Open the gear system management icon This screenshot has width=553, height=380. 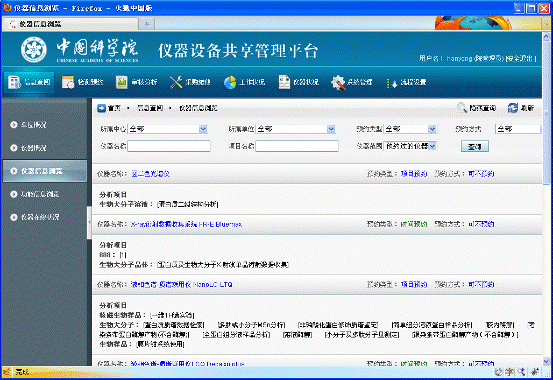click(338, 82)
